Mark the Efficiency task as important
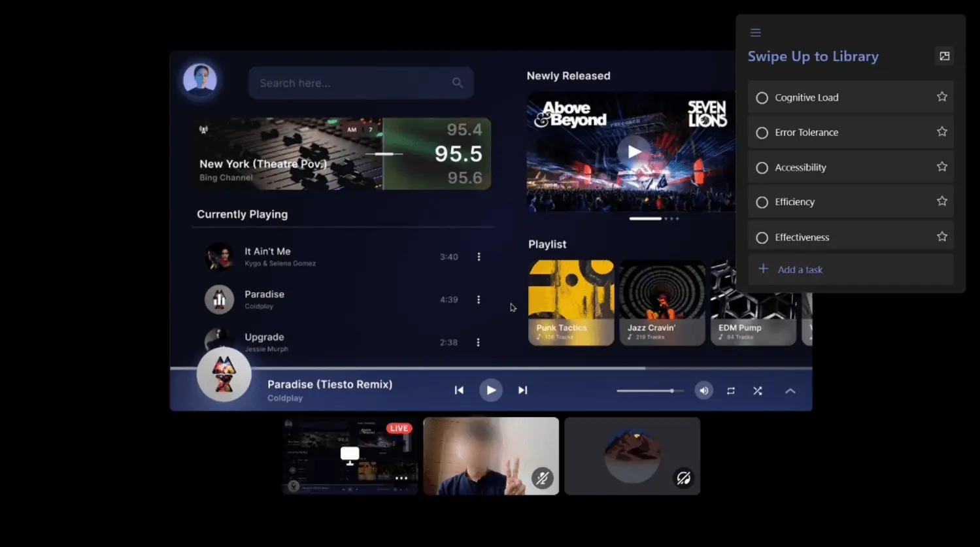Viewport: 980px width, 547px height. pyautogui.click(x=941, y=201)
